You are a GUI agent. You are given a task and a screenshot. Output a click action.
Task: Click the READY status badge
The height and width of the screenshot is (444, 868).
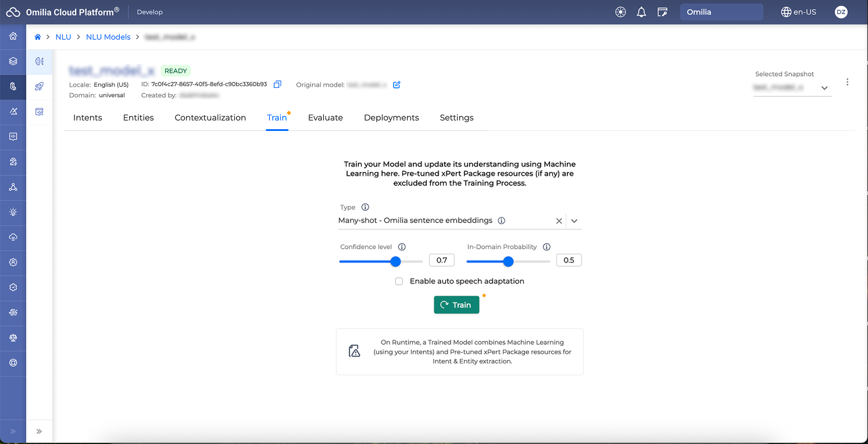(x=176, y=71)
